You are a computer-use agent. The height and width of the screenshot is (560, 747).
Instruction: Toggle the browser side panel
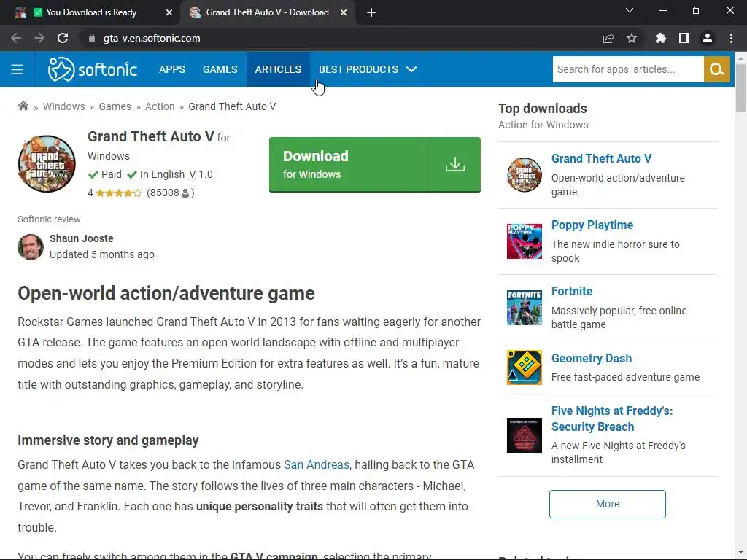coord(684,38)
